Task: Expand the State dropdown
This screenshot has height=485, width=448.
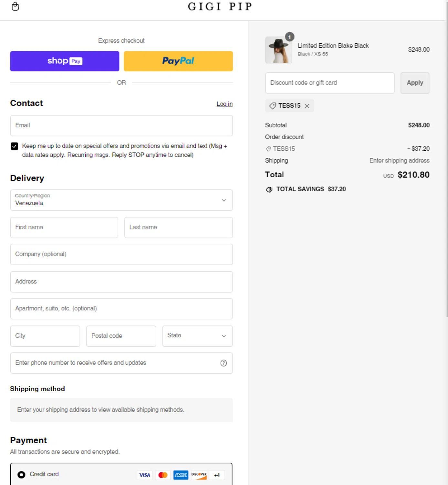Action: [x=197, y=336]
